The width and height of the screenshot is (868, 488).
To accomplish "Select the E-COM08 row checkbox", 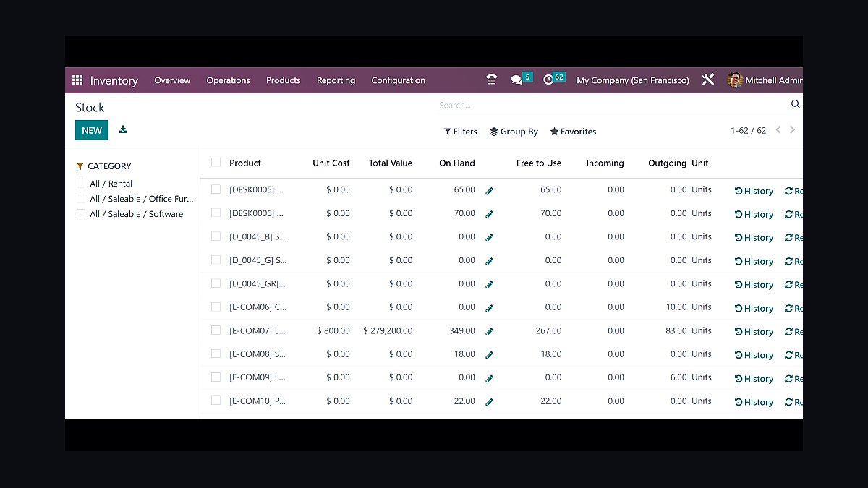I will [216, 354].
